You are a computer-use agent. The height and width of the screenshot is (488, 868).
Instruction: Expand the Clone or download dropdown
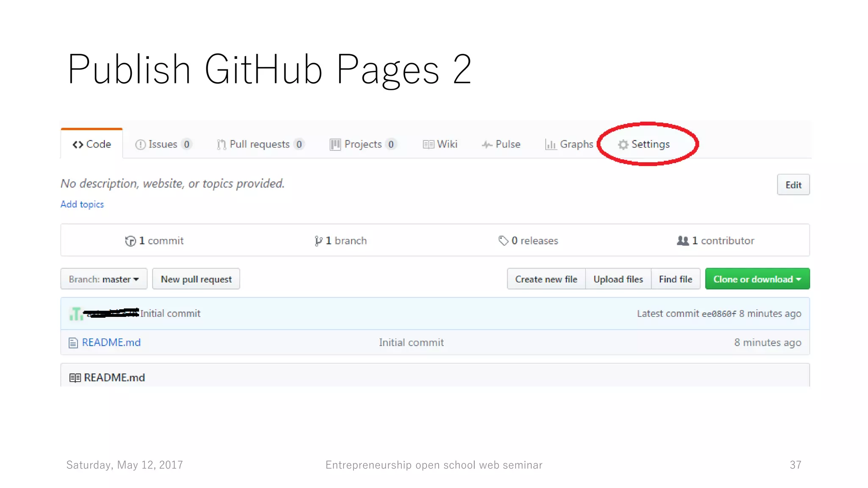click(x=757, y=279)
